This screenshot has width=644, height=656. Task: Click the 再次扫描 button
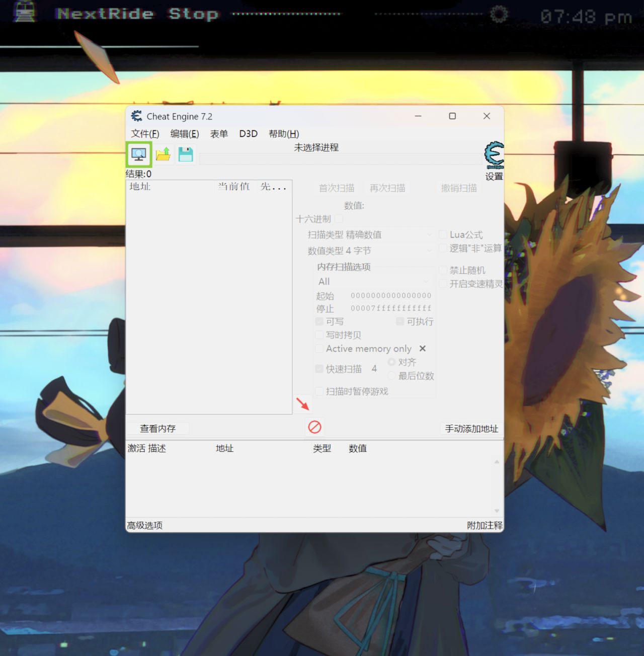[387, 188]
